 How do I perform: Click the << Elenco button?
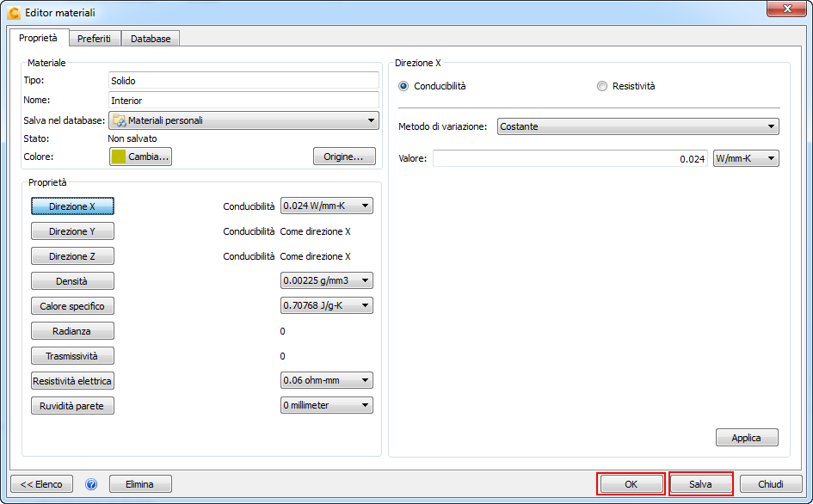(41, 484)
